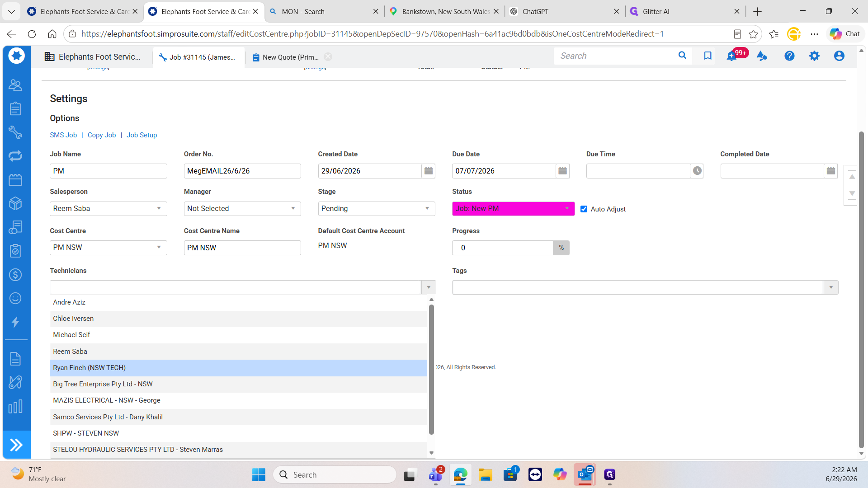Click the Progress percentage field
This screenshot has height=488, width=868.
(x=503, y=248)
